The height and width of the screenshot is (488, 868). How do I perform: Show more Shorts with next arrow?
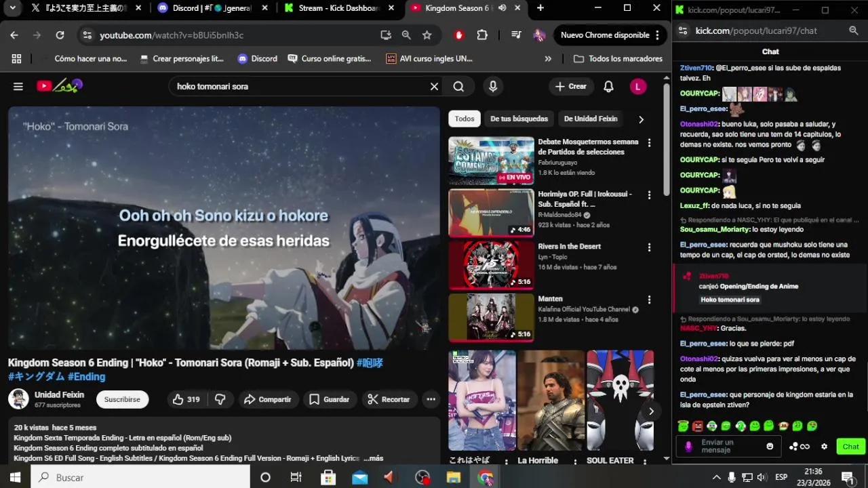[x=651, y=411]
